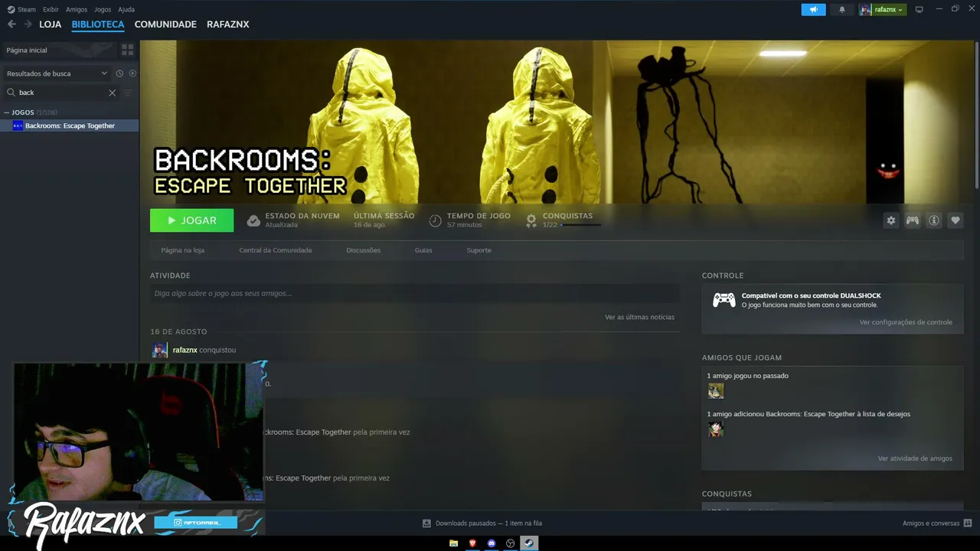Screen dimensions: 980x551
Task: Open the Steam menu
Action: click(21, 9)
